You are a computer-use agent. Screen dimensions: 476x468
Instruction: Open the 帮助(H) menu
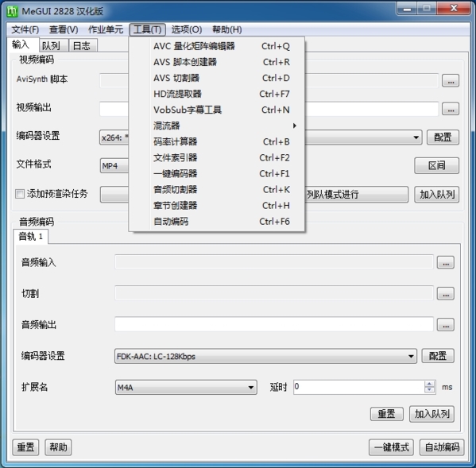[x=226, y=29]
